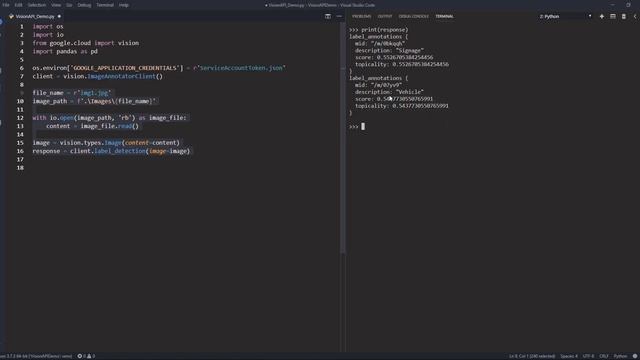Viewport: 640px width, 360px height.
Task: Click 'description: "Signage"' in terminal output
Action: (x=389, y=51)
